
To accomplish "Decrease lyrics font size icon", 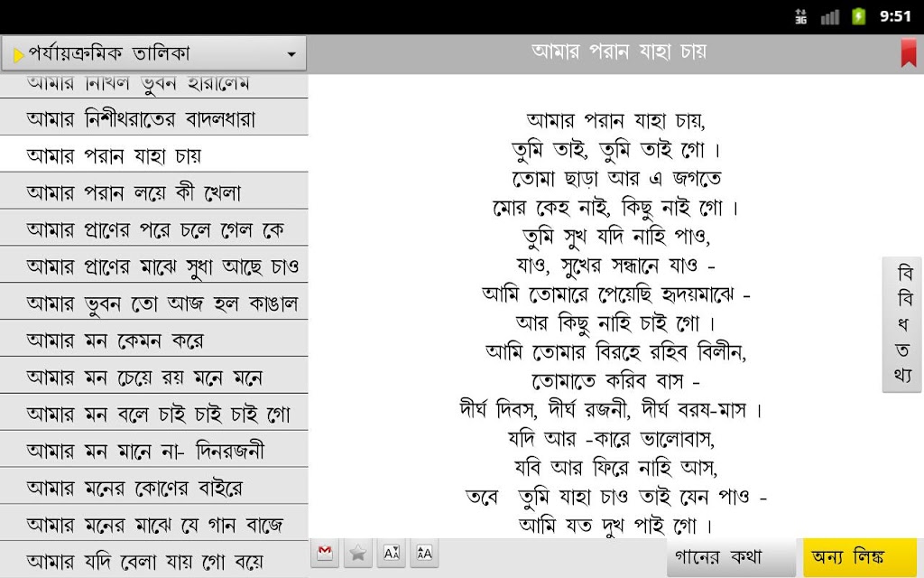I will coord(392,554).
